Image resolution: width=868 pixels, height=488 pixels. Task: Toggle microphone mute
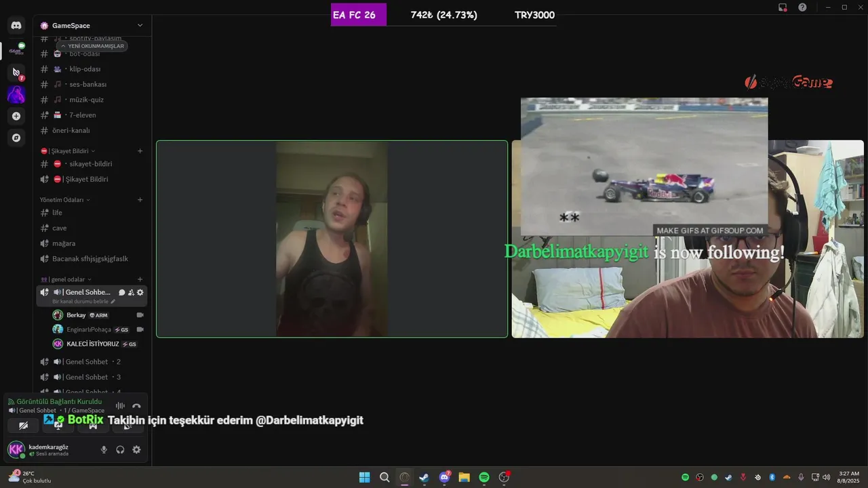pos(104,449)
